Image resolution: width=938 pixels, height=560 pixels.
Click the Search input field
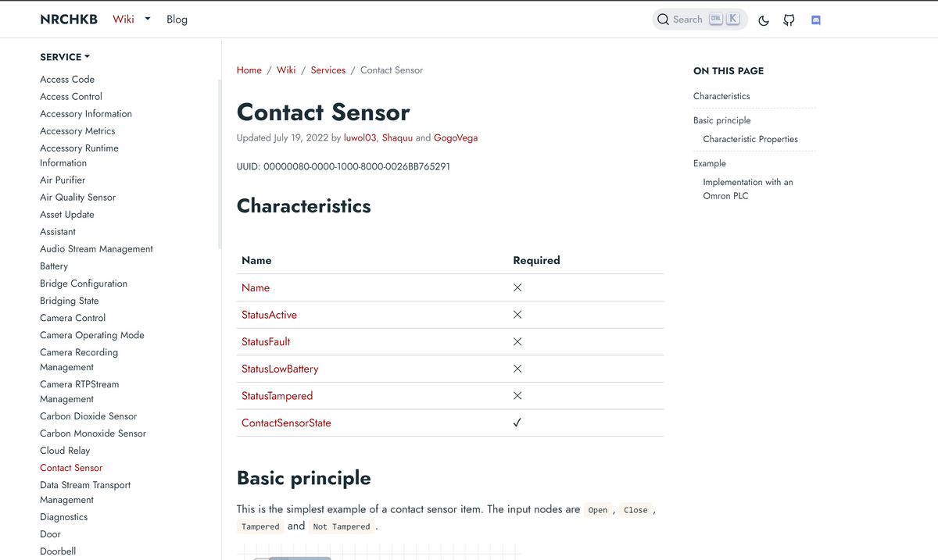pyautogui.click(x=700, y=20)
